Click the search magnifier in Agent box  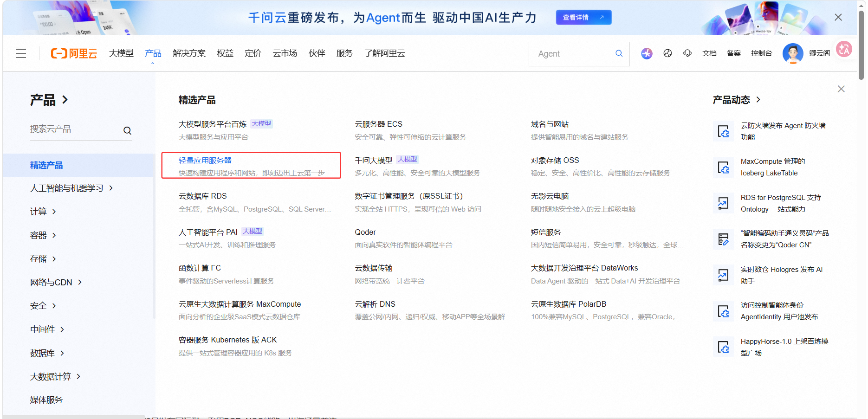coord(619,53)
